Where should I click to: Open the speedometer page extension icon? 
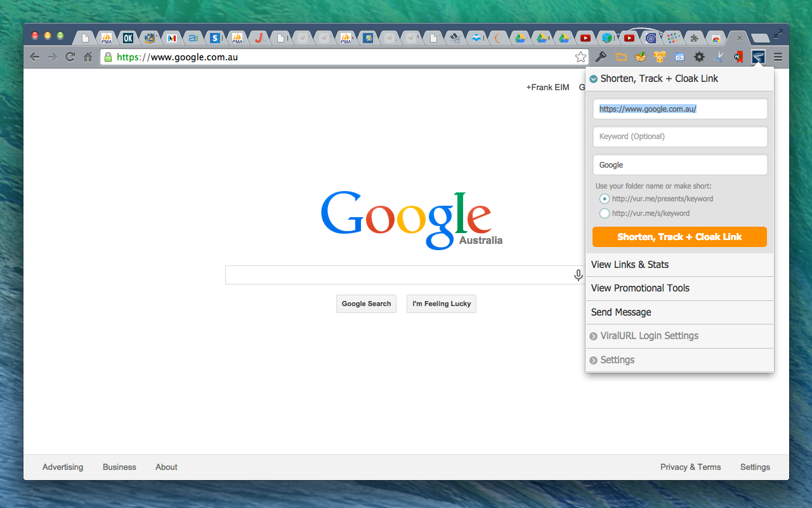(679, 57)
